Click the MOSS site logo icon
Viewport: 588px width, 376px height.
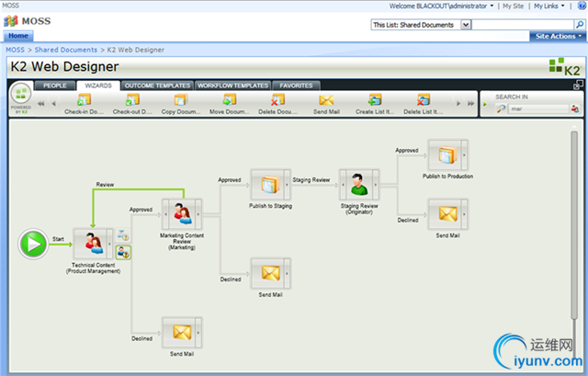11,21
